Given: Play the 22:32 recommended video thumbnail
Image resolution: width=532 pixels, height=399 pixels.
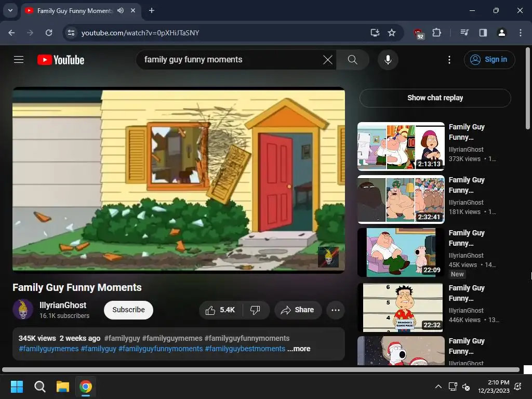Looking at the screenshot, I should click(401, 308).
